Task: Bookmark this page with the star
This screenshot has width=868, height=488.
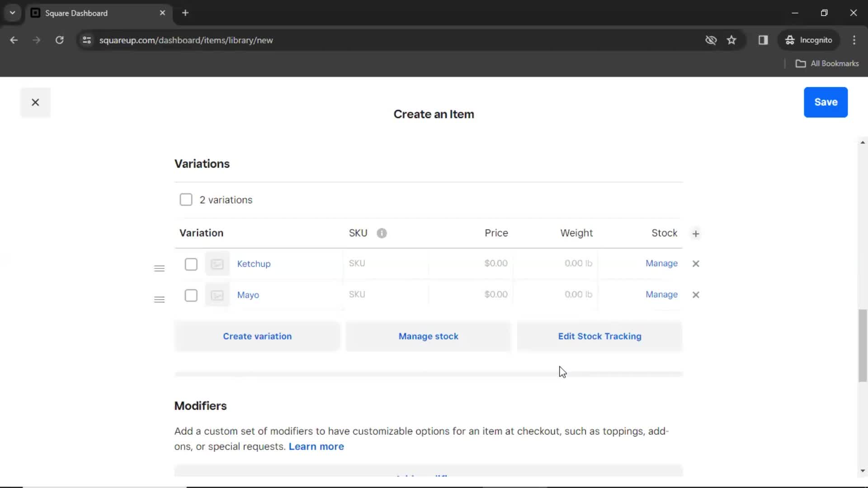Action: click(731, 40)
